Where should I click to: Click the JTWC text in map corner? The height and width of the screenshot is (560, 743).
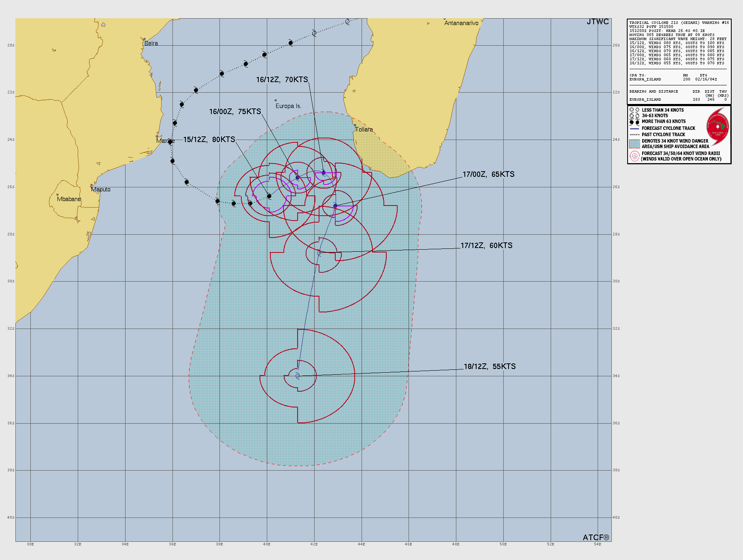[x=597, y=22]
